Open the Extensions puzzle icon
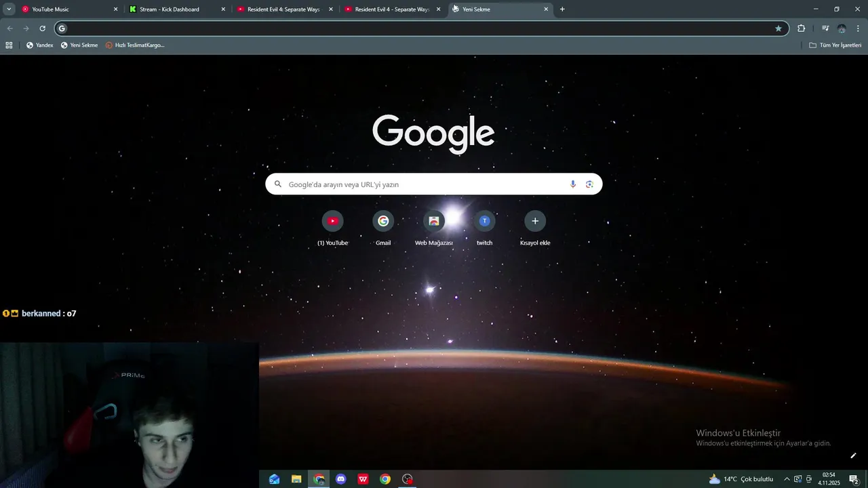The image size is (868, 488). coord(802,28)
